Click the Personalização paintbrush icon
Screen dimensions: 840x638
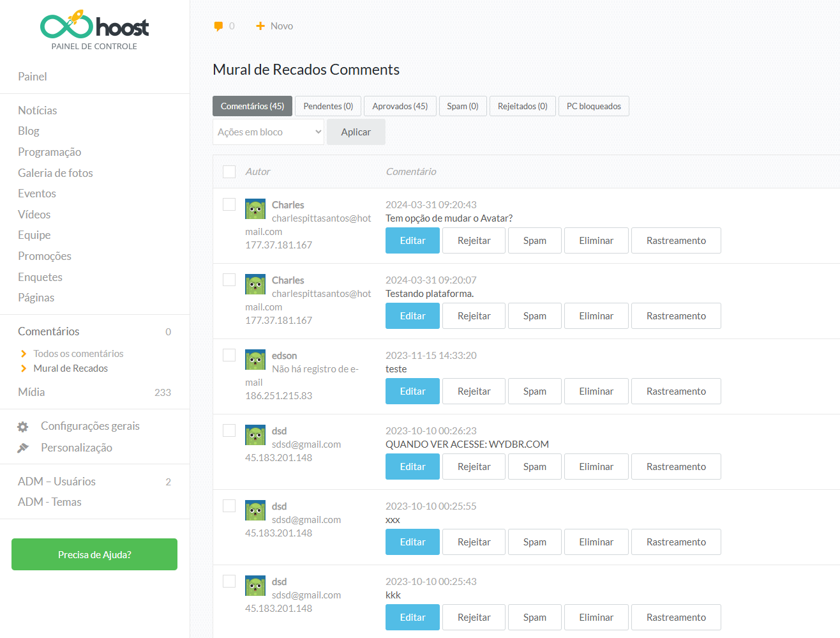tap(23, 448)
